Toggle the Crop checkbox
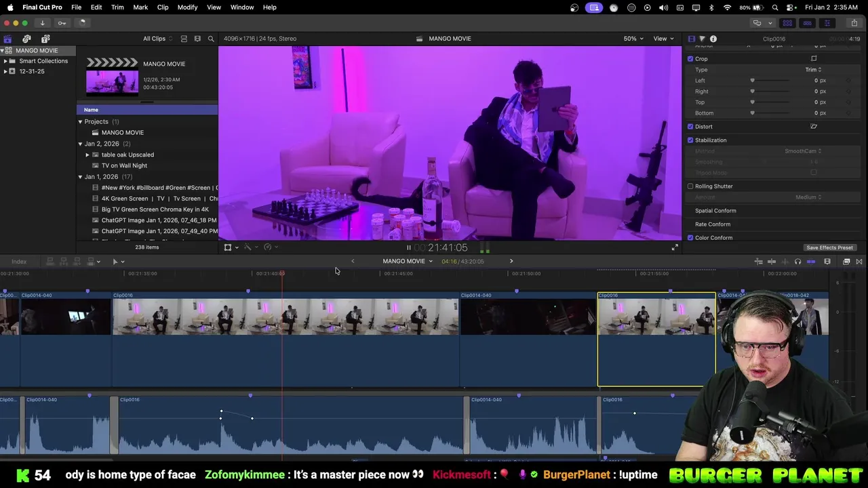868x488 pixels. pos(690,59)
